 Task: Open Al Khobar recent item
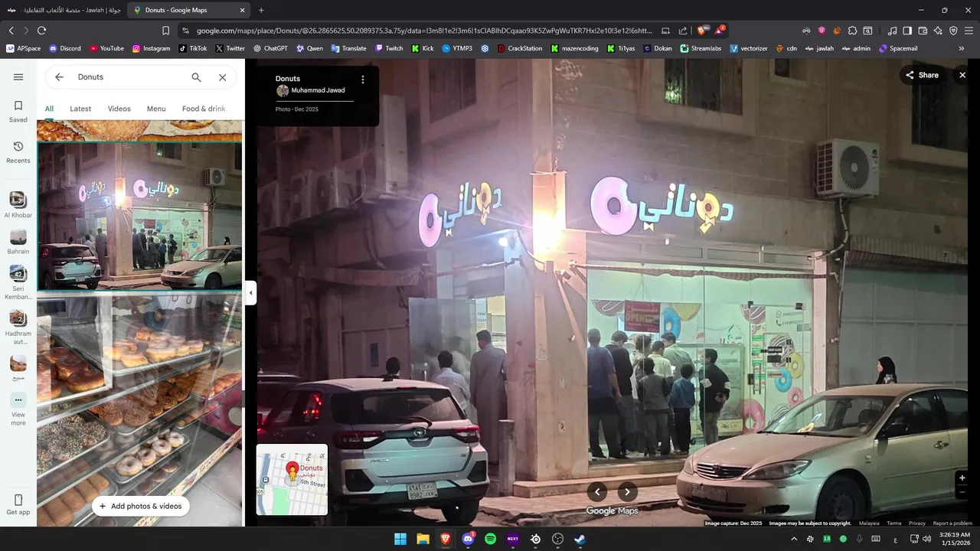click(18, 204)
